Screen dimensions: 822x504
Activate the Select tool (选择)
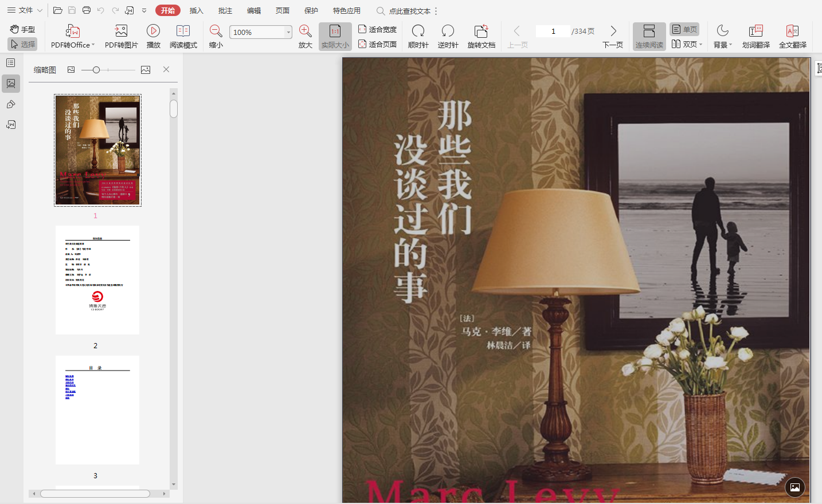(23, 44)
